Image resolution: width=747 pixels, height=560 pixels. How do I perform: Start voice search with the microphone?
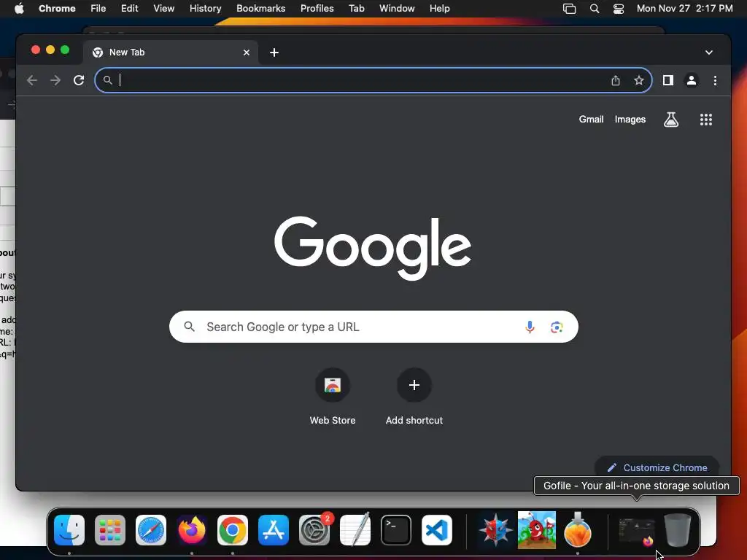(530, 327)
